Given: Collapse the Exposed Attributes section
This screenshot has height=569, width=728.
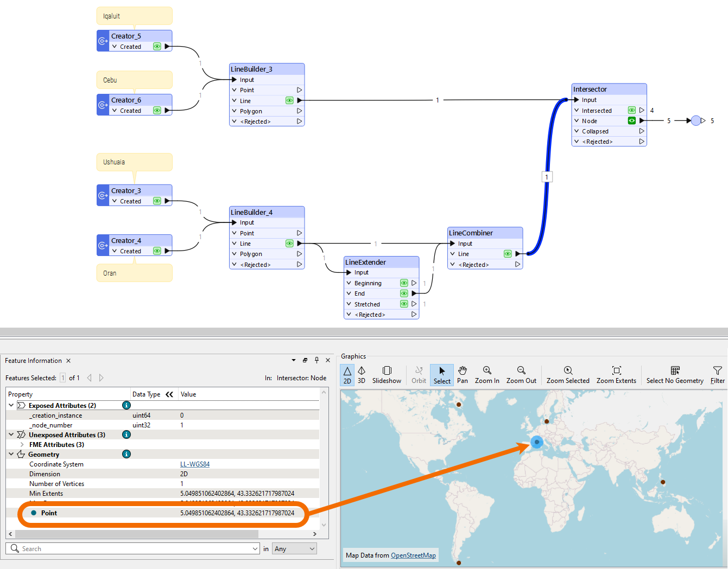Looking at the screenshot, I should click(x=11, y=405).
